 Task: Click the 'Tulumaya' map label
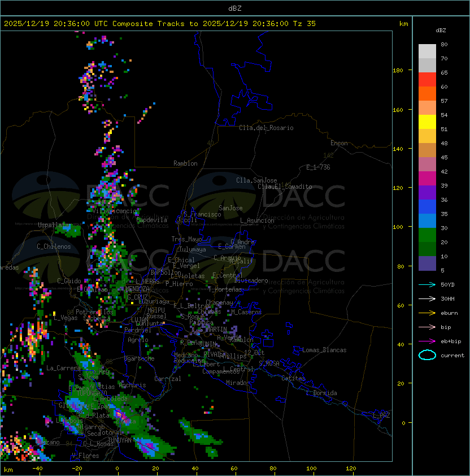tap(193, 249)
